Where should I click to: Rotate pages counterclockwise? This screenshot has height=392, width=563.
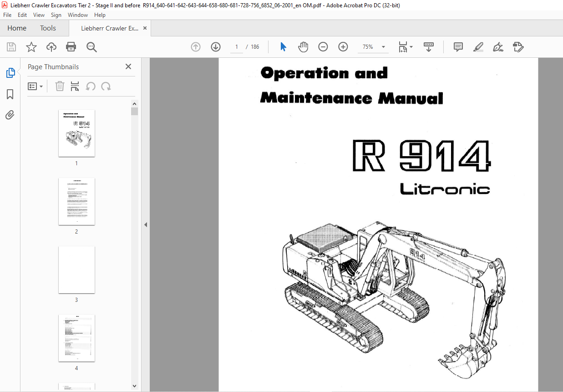pos(91,87)
